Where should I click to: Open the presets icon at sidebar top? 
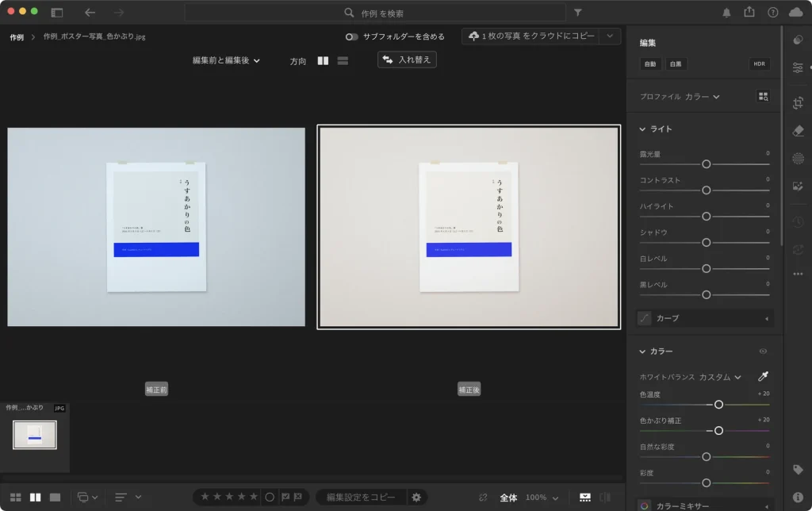(798, 40)
